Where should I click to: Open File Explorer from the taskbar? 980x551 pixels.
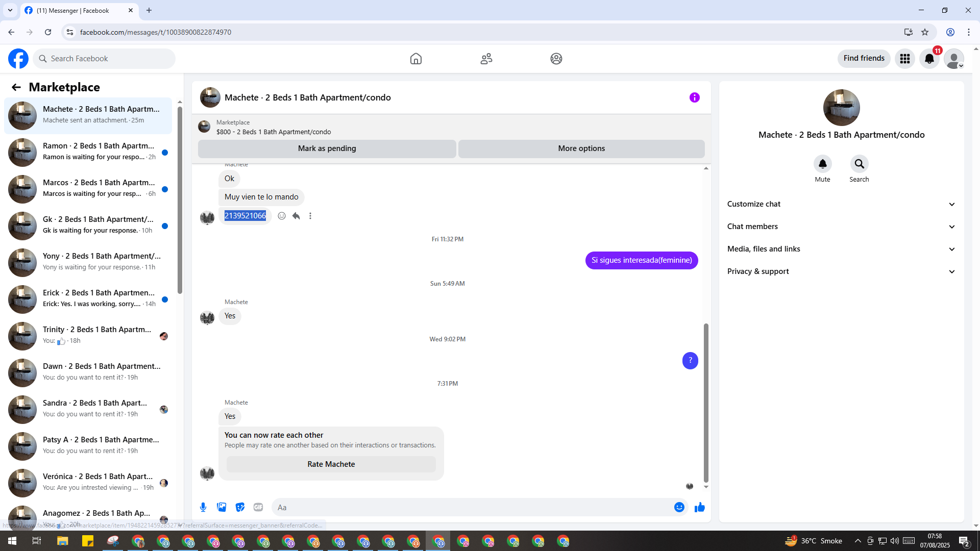pos(63,541)
